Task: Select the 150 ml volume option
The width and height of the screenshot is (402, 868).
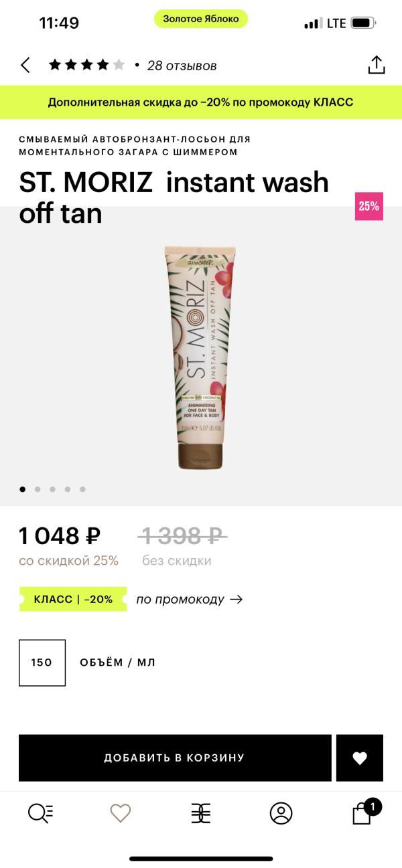Action: click(42, 663)
